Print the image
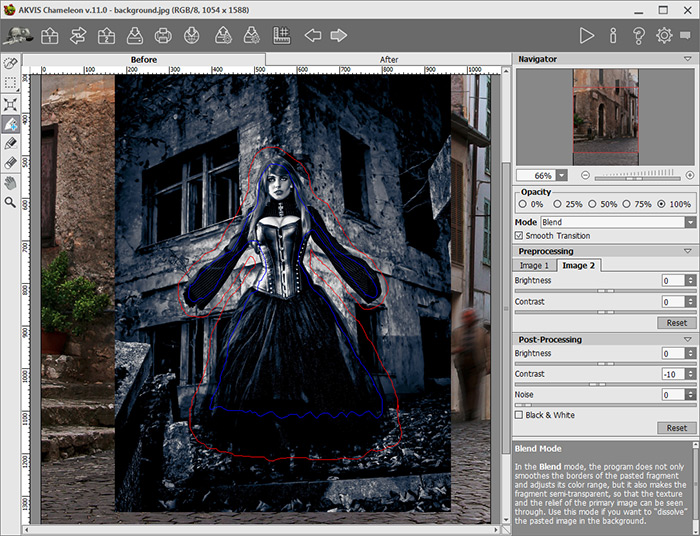This screenshot has width=700, height=536. pyautogui.click(x=163, y=36)
